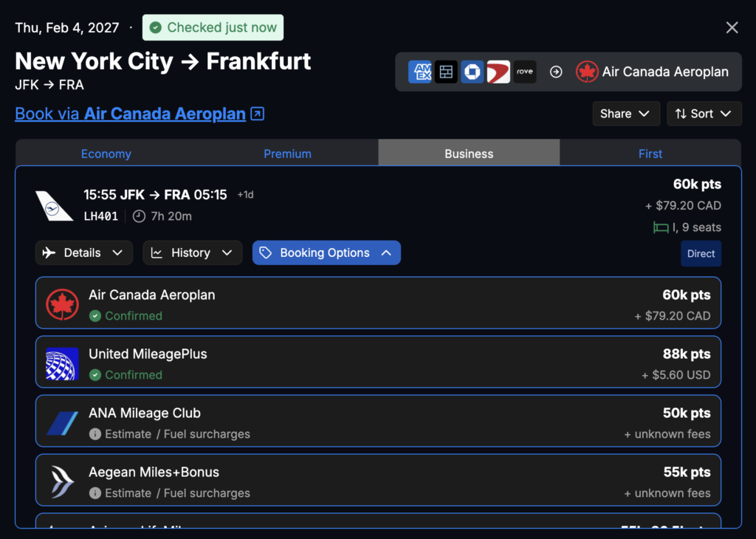Click the external link icon beside Book via
The height and width of the screenshot is (539, 756).
coord(258,114)
